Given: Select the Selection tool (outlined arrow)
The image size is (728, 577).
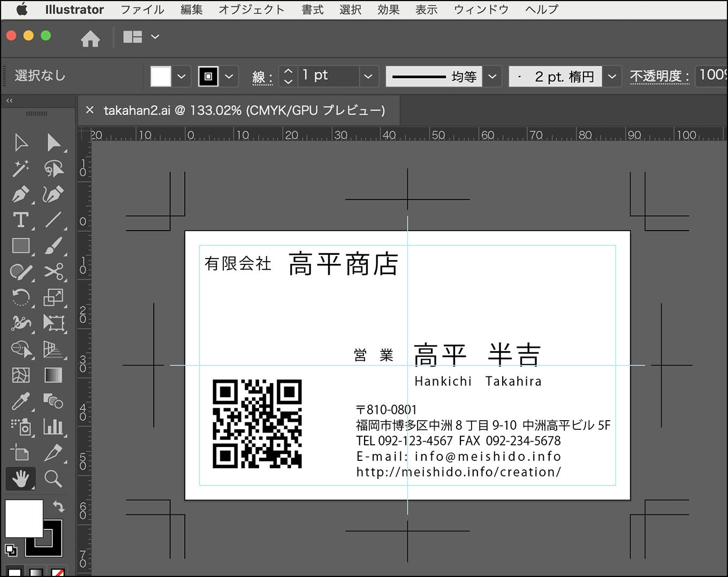Looking at the screenshot, I should point(21,142).
